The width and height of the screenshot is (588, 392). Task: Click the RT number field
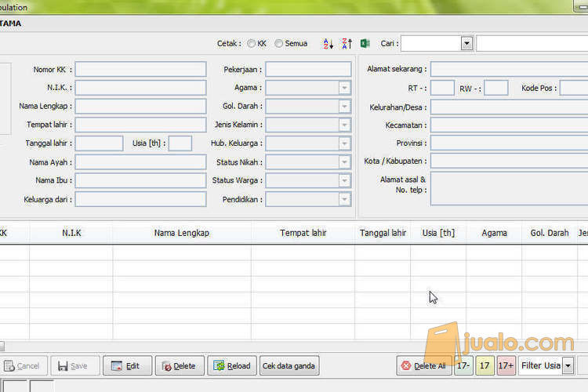tap(442, 88)
